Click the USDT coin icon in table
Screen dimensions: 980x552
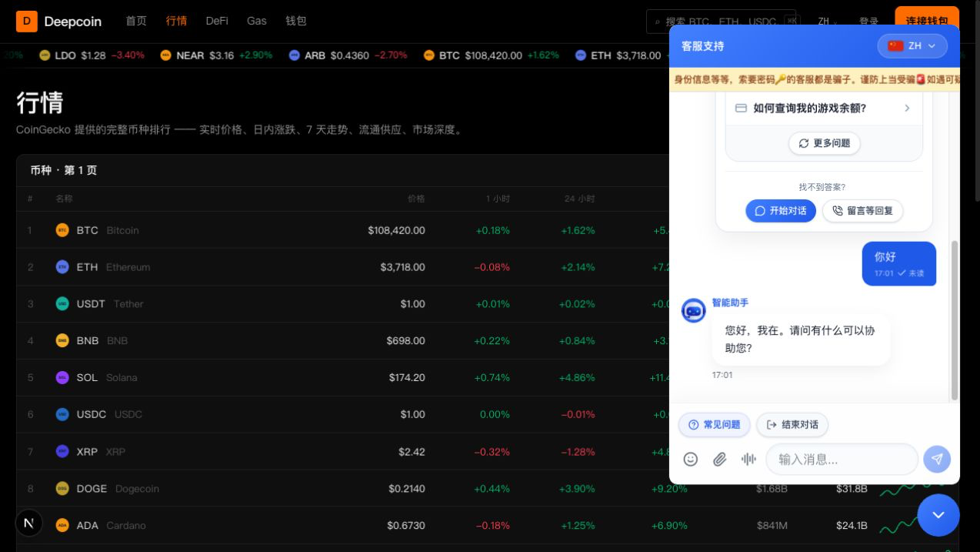(62, 304)
